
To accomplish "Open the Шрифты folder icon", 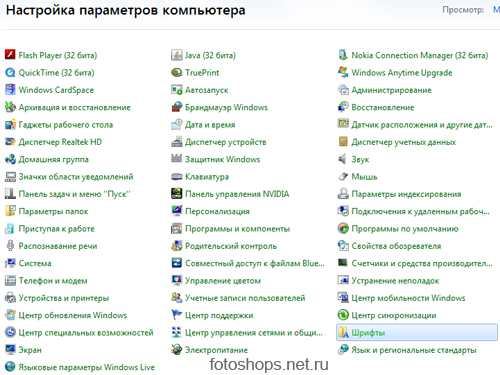I will (x=343, y=332).
